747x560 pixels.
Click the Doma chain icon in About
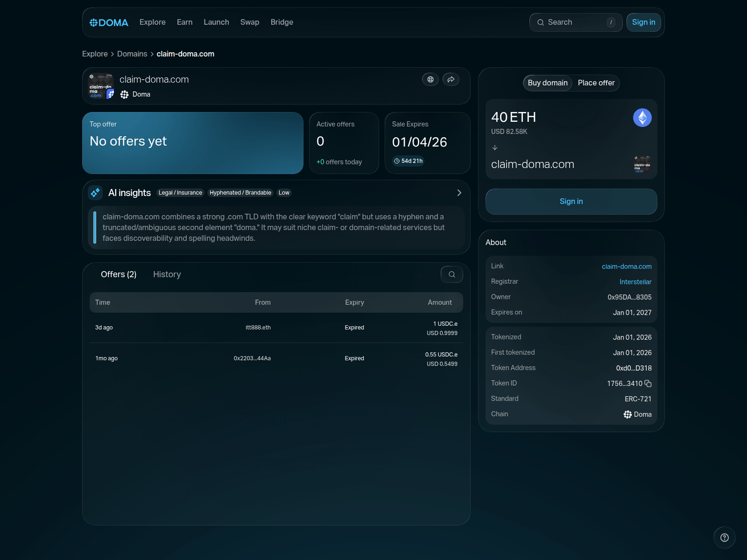[x=627, y=414]
